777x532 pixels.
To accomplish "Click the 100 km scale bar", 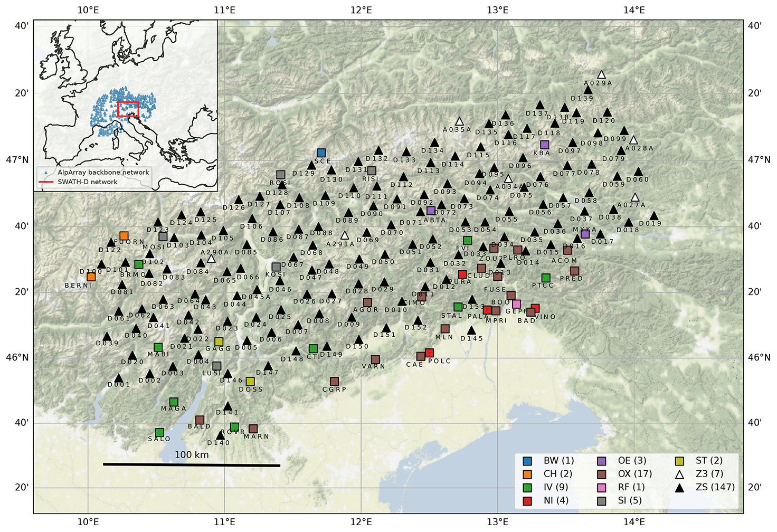I will (191, 465).
